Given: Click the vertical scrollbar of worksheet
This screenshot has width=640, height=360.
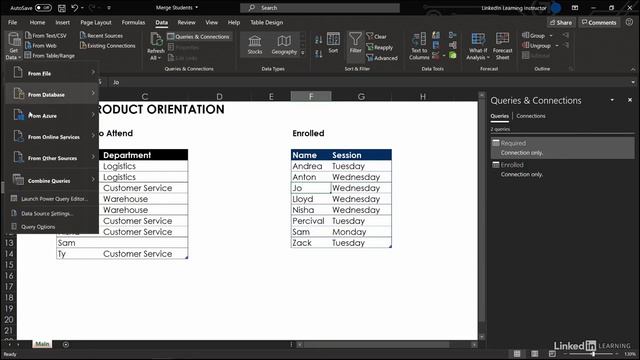Looking at the screenshot, I should (482, 216).
